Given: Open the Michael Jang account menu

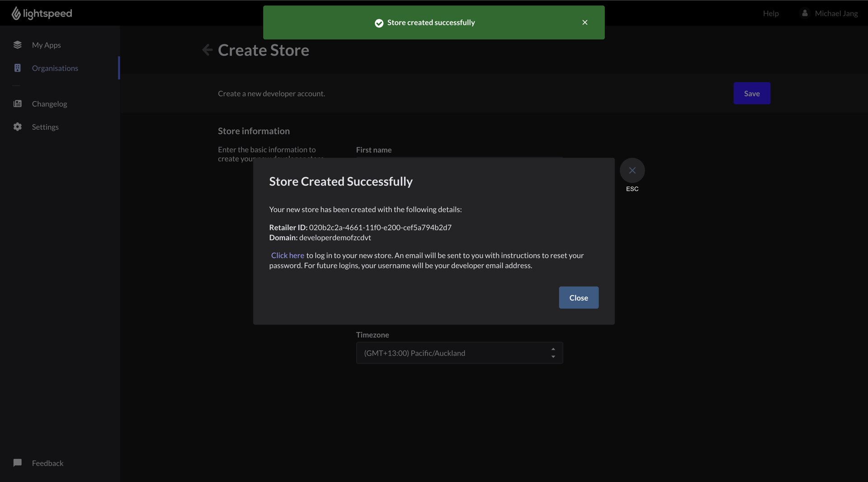Looking at the screenshot, I should (836, 13).
